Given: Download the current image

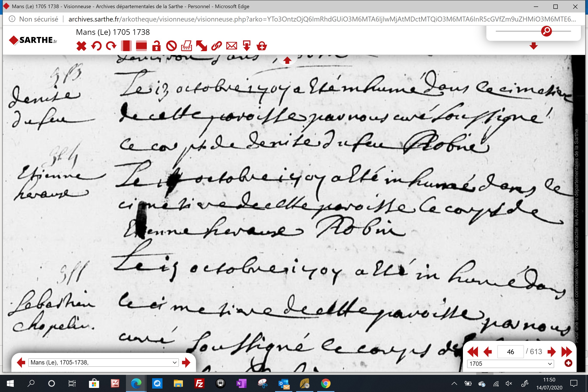Looking at the screenshot, I should (247, 46).
